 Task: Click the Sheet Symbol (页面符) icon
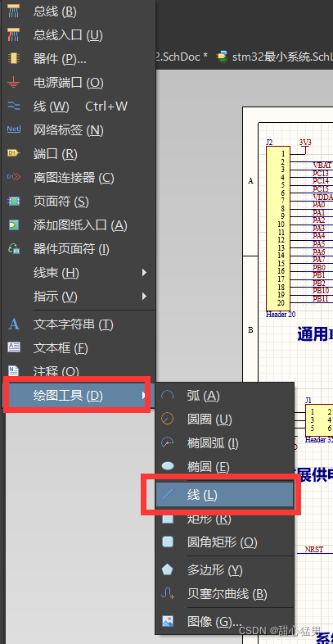pyautogui.click(x=14, y=202)
